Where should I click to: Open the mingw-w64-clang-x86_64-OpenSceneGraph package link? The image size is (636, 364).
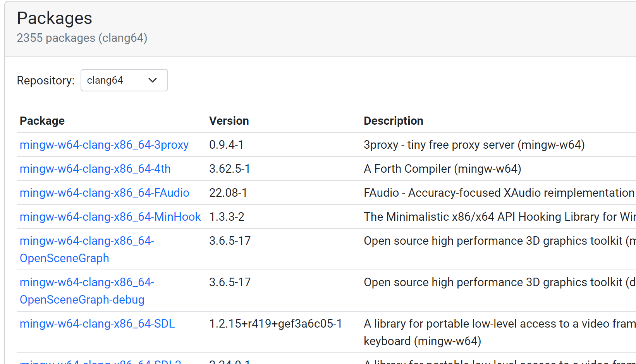tap(87, 249)
